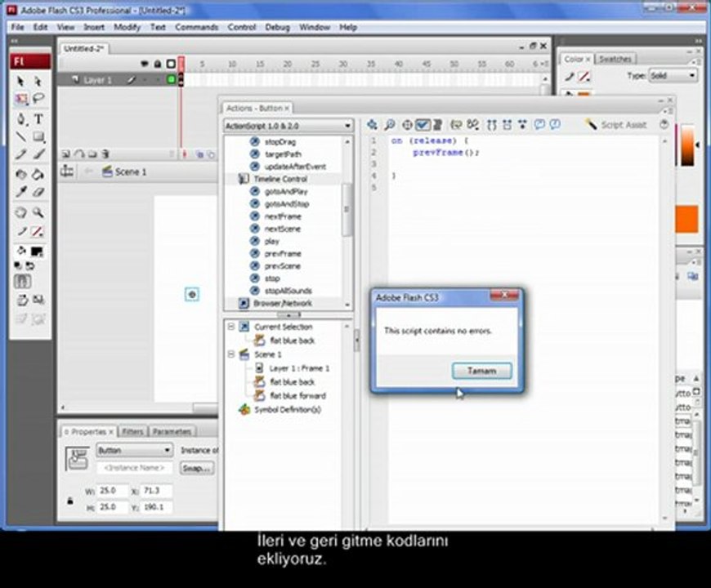
Task: Insert a target path icon
Action: [x=407, y=125]
